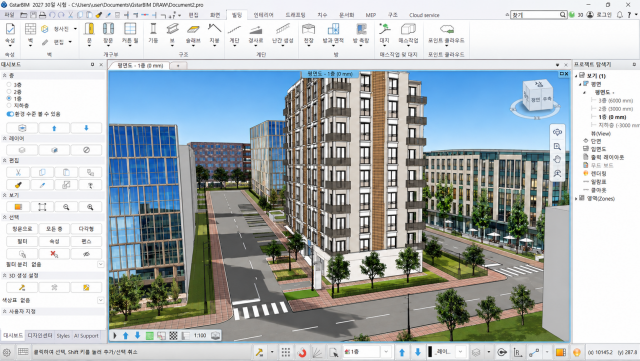Toggle the 환경 수준 볼 수 있음 switch
640x361 pixels.
pos(10,114)
